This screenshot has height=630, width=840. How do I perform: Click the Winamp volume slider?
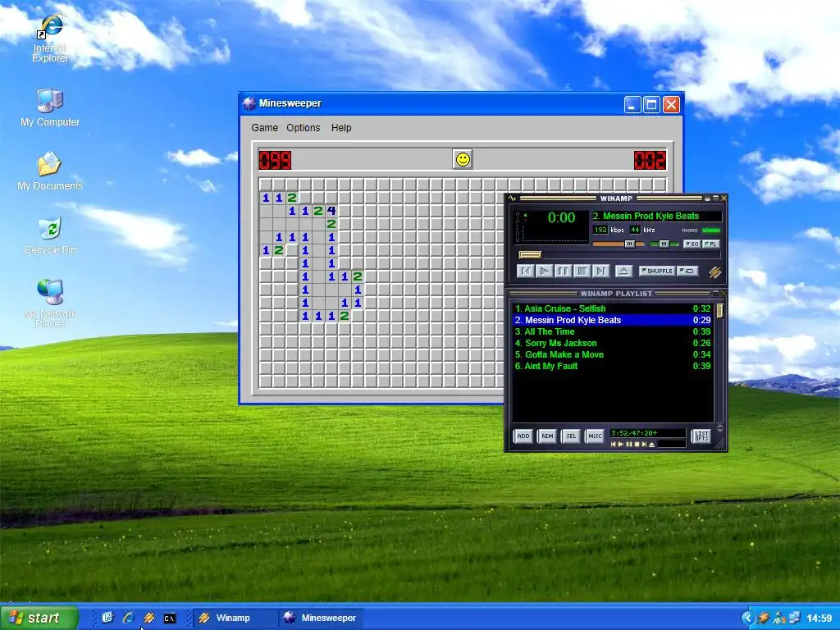pyautogui.click(x=619, y=244)
